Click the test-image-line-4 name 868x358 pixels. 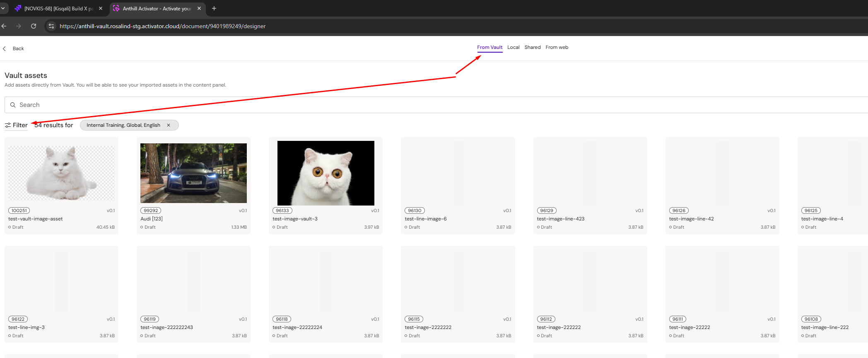click(x=822, y=219)
